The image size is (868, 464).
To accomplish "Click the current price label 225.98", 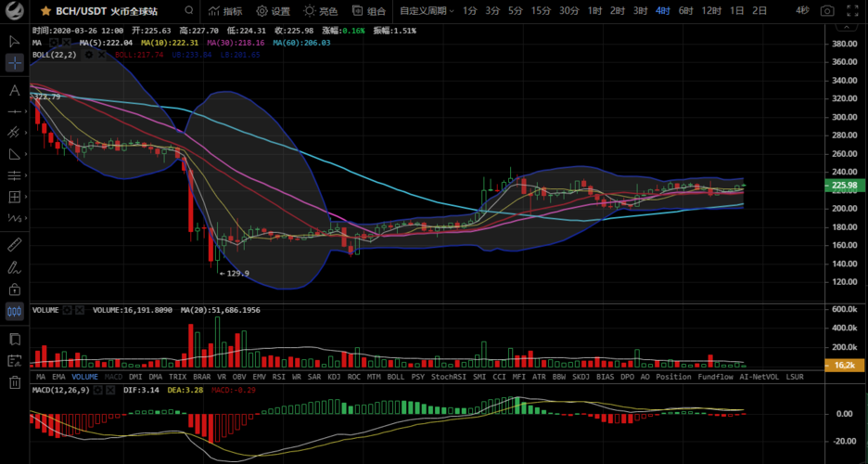I will (845, 186).
